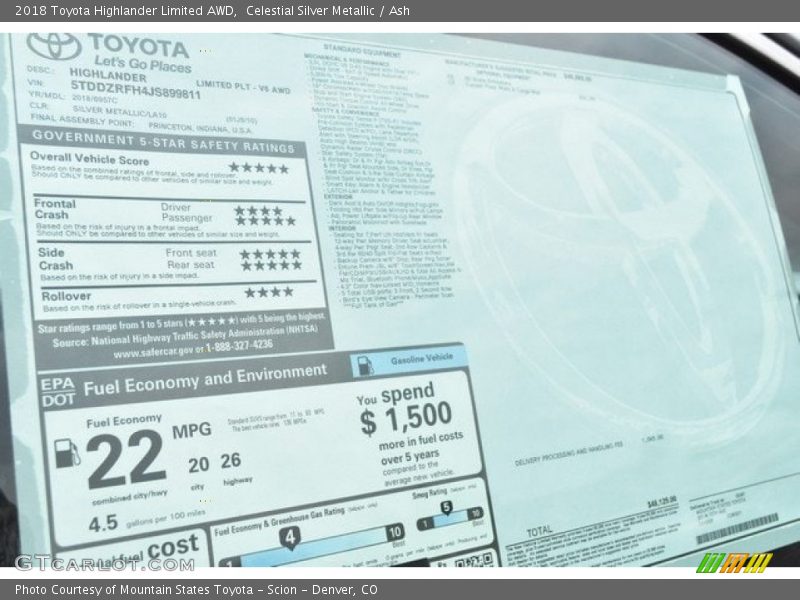Click the 20 city MPG value
The width and height of the screenshot is (800, 600).
(x=198, y=465)
